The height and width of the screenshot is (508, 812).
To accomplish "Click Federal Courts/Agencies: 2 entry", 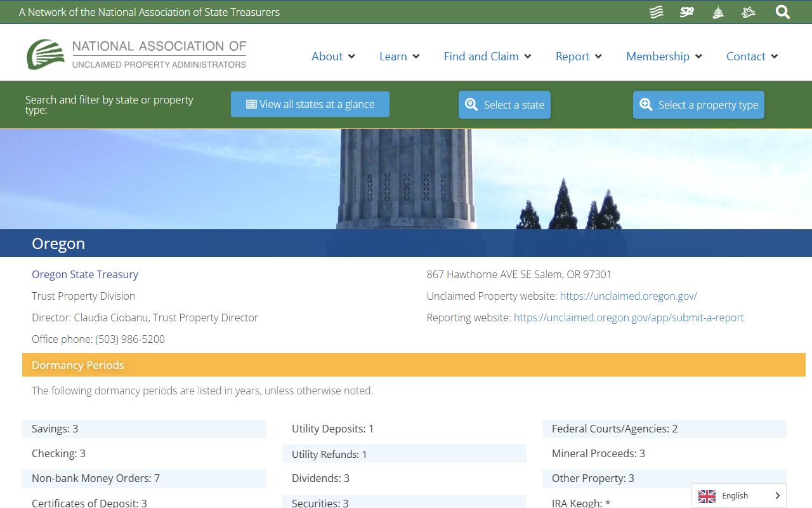I will pos(664,429).
